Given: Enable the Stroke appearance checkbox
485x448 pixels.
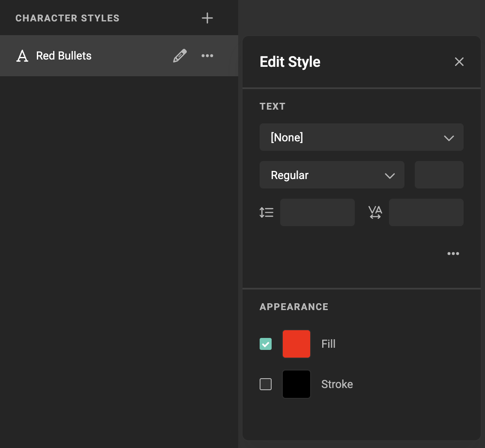Looking at the screenshot, I should (x=265, y=384).
